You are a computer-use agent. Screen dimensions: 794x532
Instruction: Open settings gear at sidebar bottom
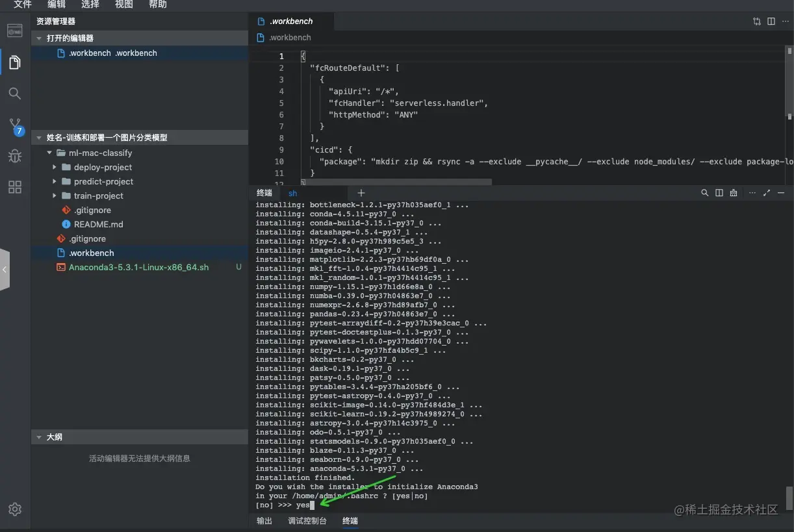[15, 509]
